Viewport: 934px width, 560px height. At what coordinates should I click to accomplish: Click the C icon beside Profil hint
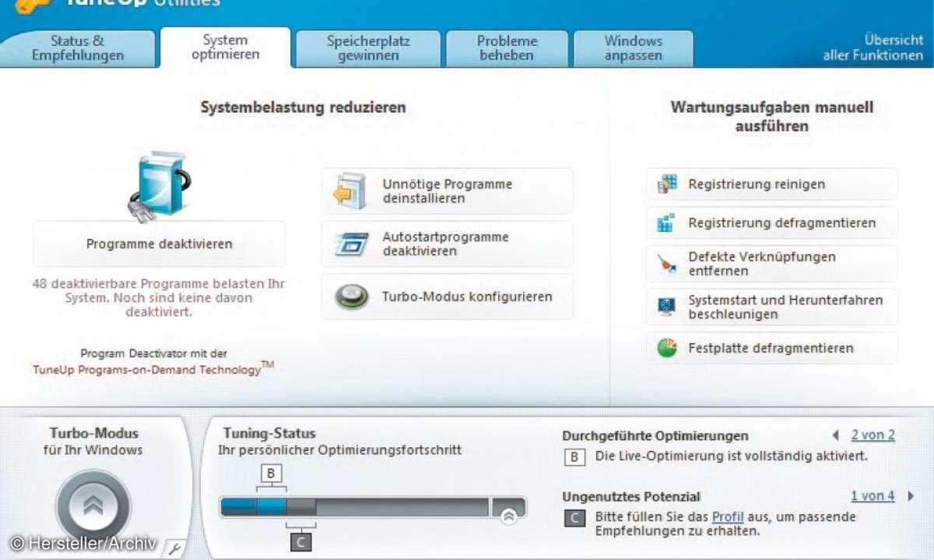(x=574, y=518)
